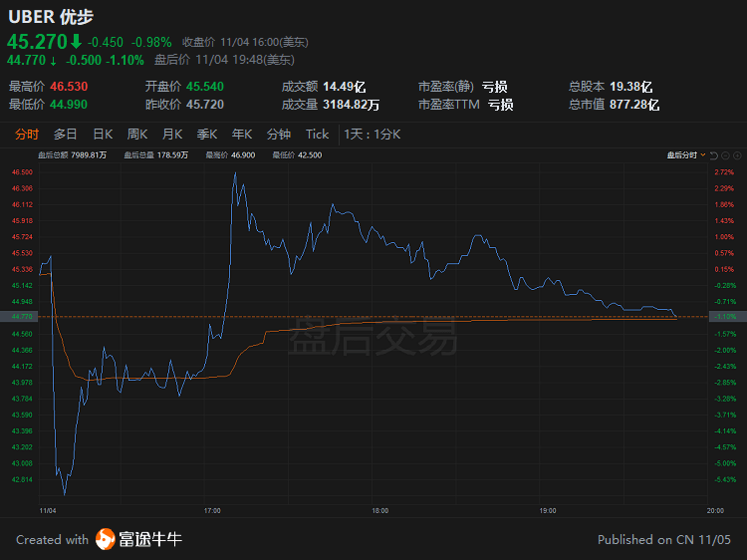Click the closing price 45.270
Screen dimensions: 747x560
(37, 42)
